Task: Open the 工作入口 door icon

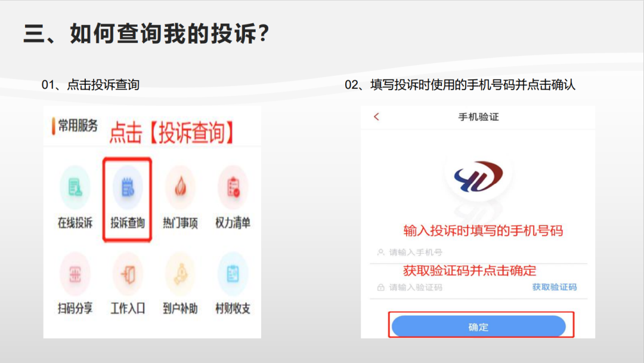Action: [128, 274]
